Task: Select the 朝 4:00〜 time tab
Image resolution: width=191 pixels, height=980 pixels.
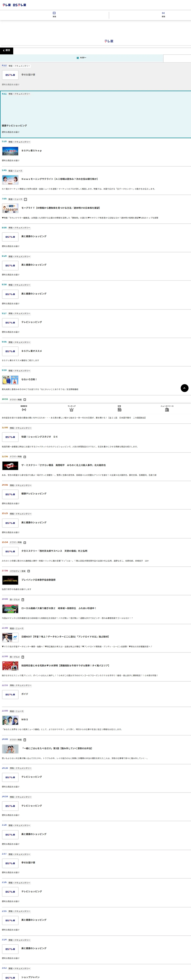Action: pos(81,58)
